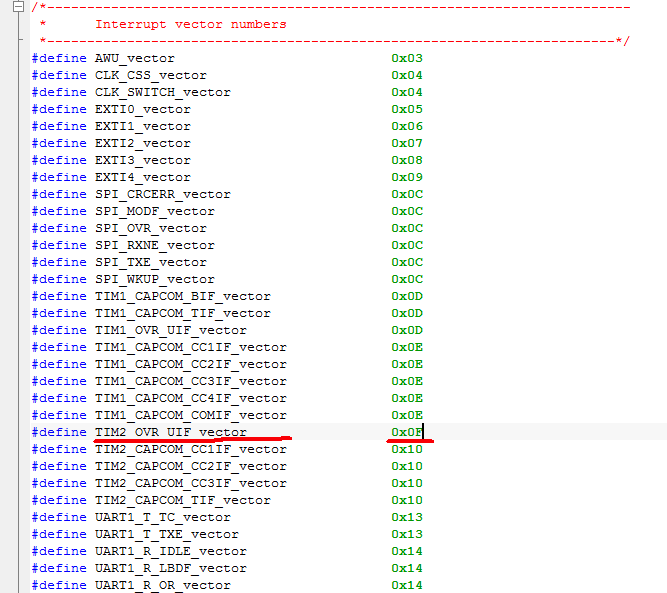The image size is (667, 593).
Task: Click the TIM1_OVR_UIF_vector identifier
Action: coord(170,330)
